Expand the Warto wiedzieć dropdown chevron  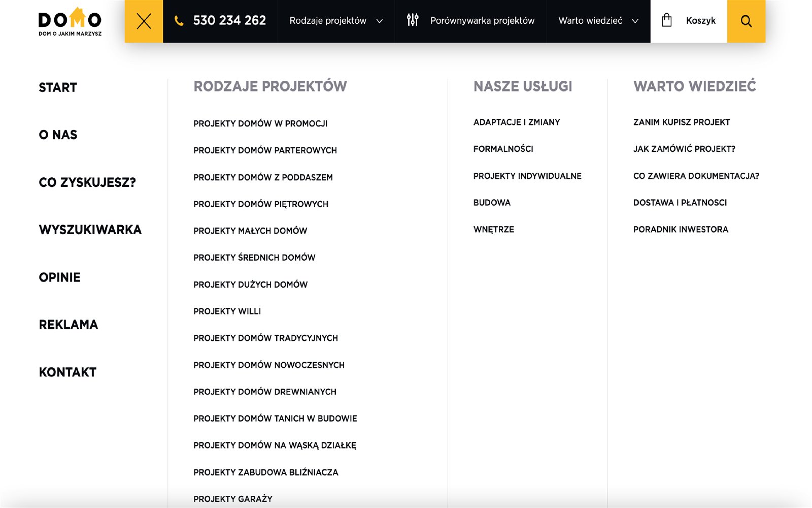coord(635,21)
